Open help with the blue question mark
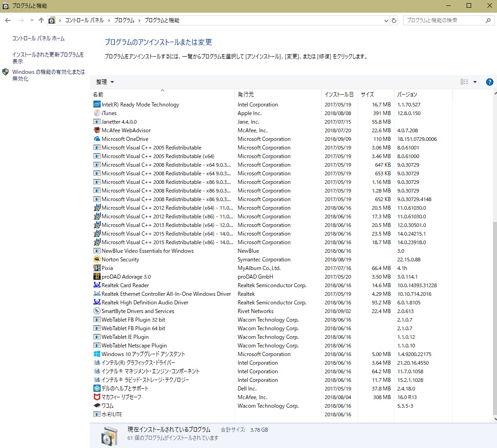The image size is (497, 448). (x=489, y=82)
